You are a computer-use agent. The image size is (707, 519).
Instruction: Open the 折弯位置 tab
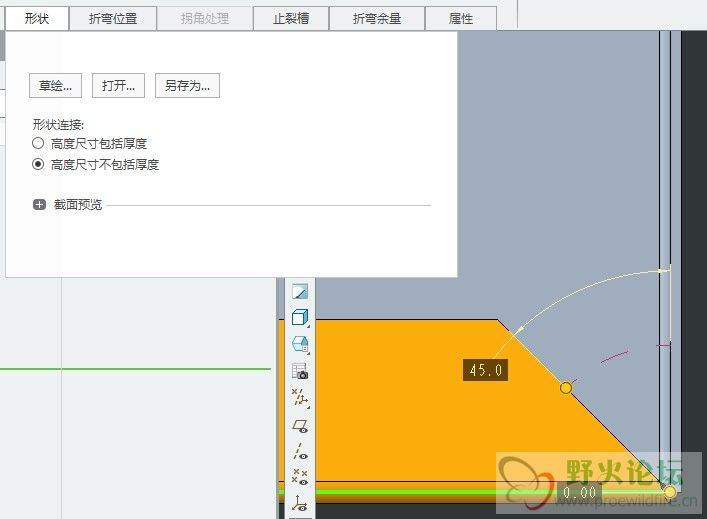tap(113, 18)
